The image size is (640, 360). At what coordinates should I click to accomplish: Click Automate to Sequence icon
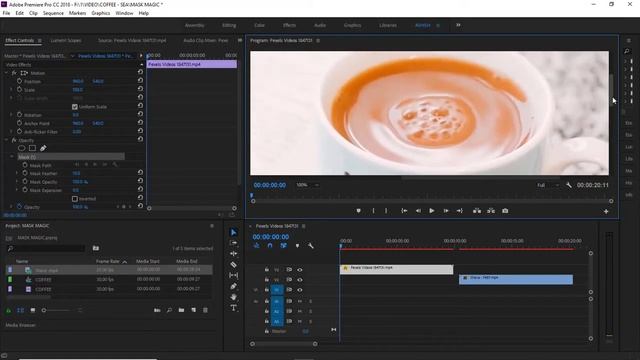pos(157,310)
